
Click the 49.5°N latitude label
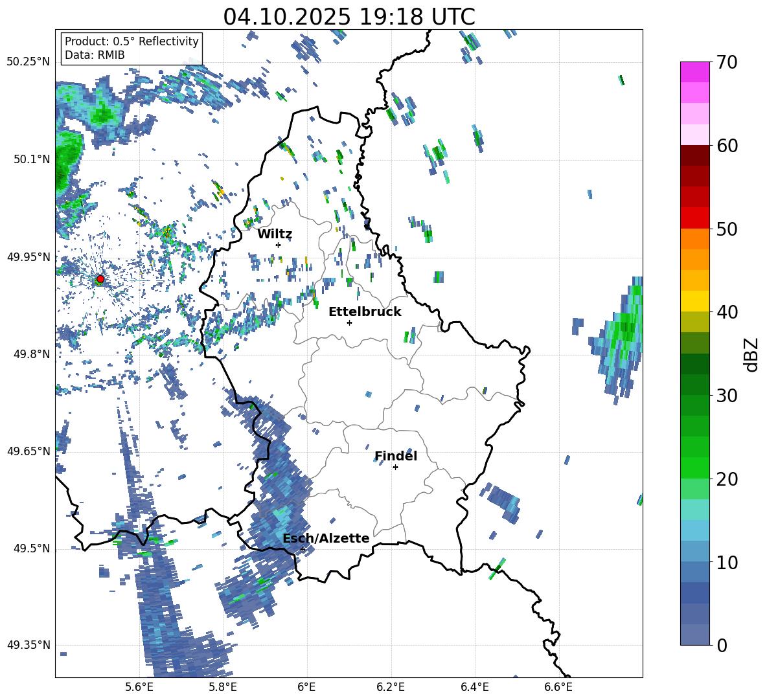point(32,548)
